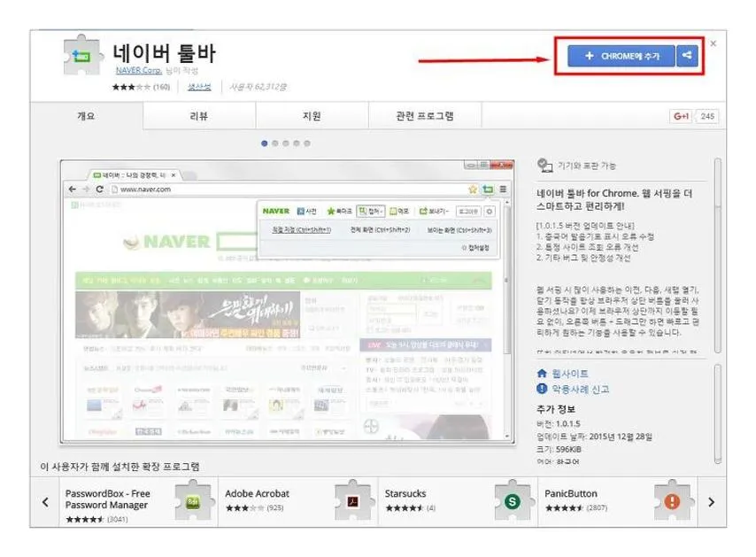Select the fourth carousel dot

pyautogui.click(x=296, y=143)
